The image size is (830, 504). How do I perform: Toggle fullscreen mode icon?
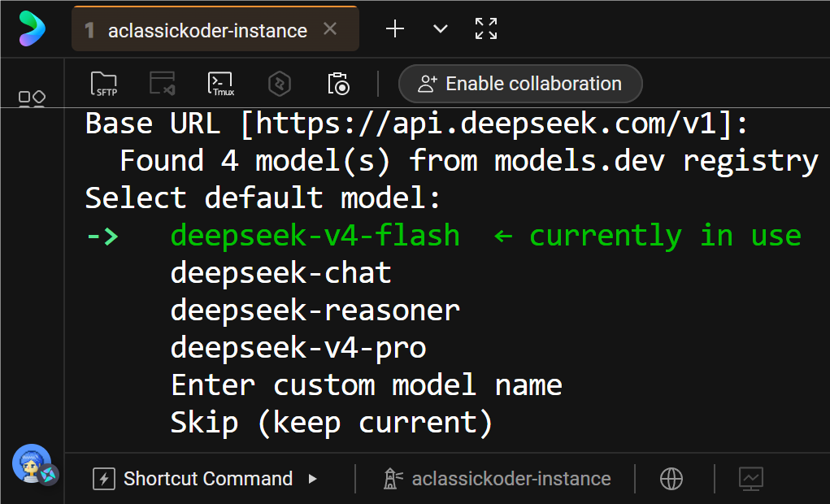tap(486, 28)
